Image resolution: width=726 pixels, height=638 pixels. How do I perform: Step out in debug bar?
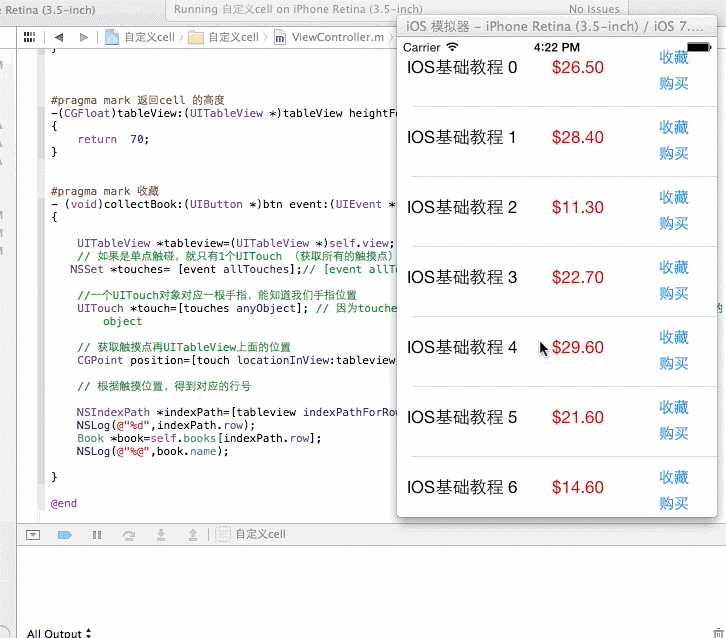pos(193,535)
